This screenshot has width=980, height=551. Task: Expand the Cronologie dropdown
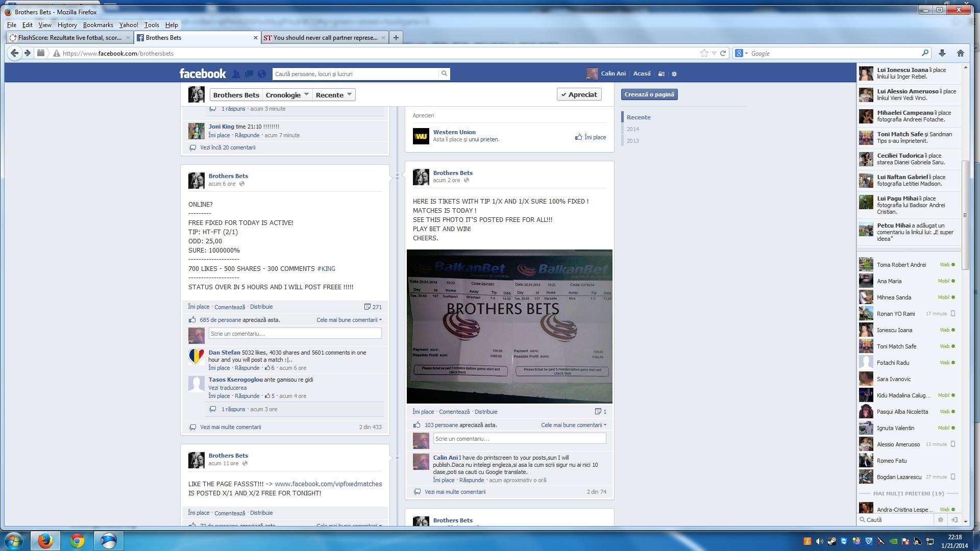287,95
